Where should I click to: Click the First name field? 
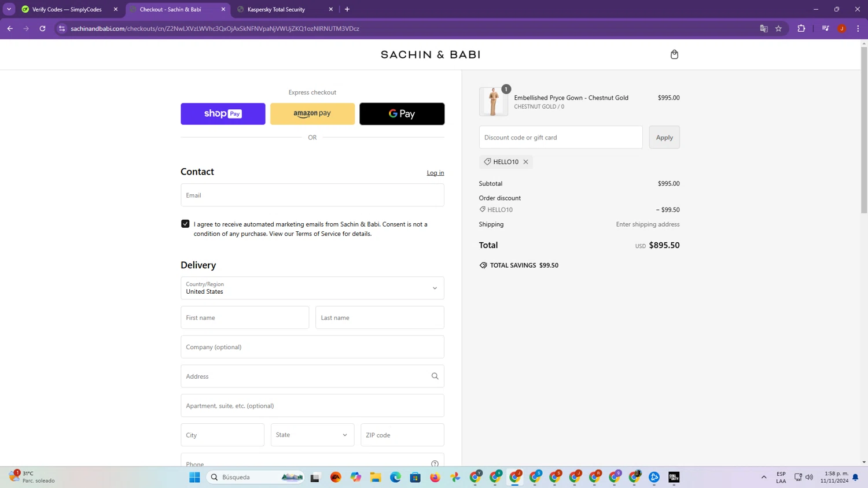click(x=245, y=317)
